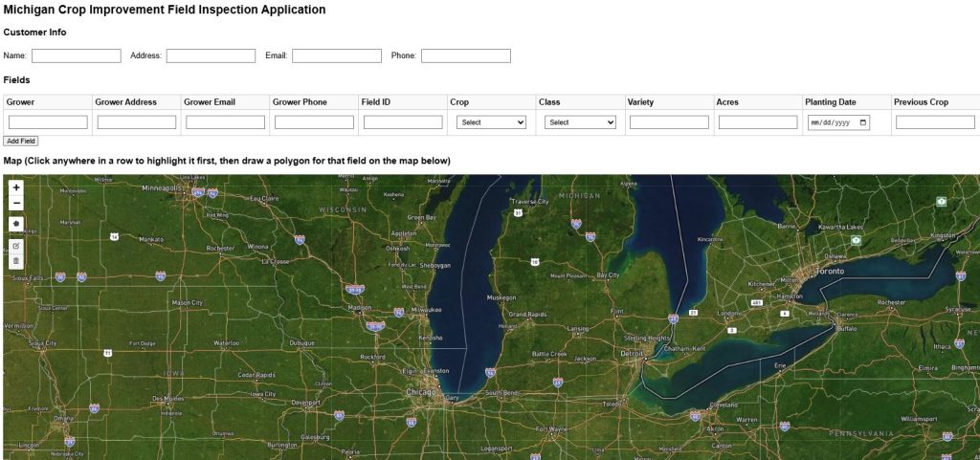Click the Acres input field
Viewport: 980px width, 460px height.
coord(758,122)
